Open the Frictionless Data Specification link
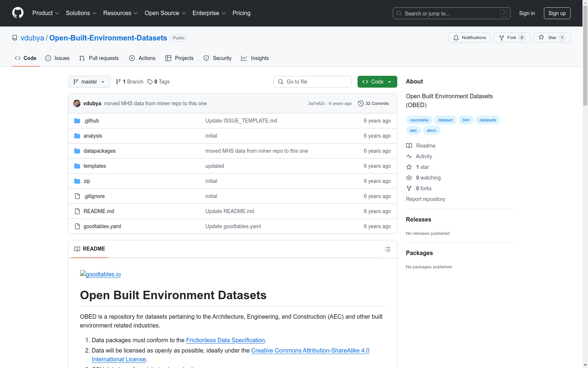588x368 pixels. [226, 340]
